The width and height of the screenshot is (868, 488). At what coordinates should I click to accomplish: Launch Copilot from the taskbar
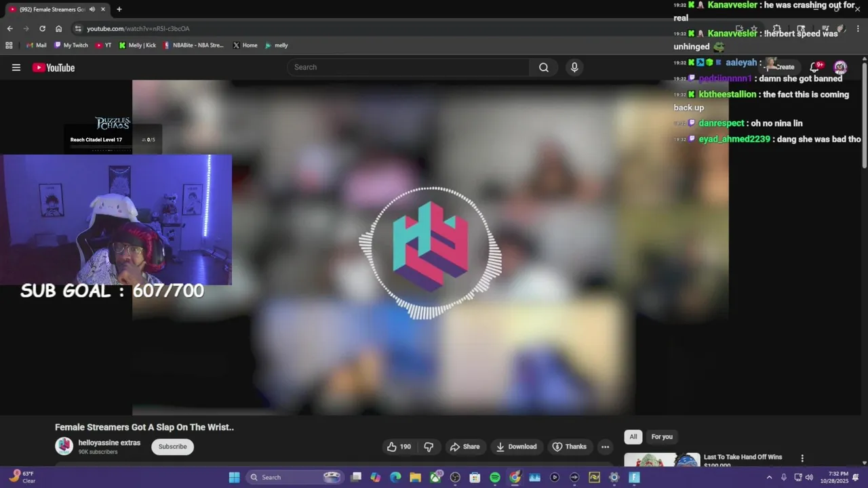click(376, 477)
